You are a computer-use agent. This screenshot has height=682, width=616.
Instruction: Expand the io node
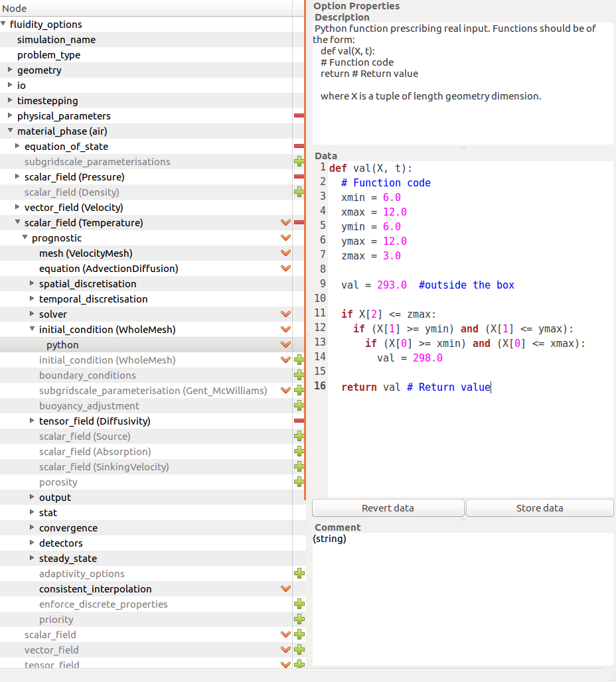(x=10, y=84)
